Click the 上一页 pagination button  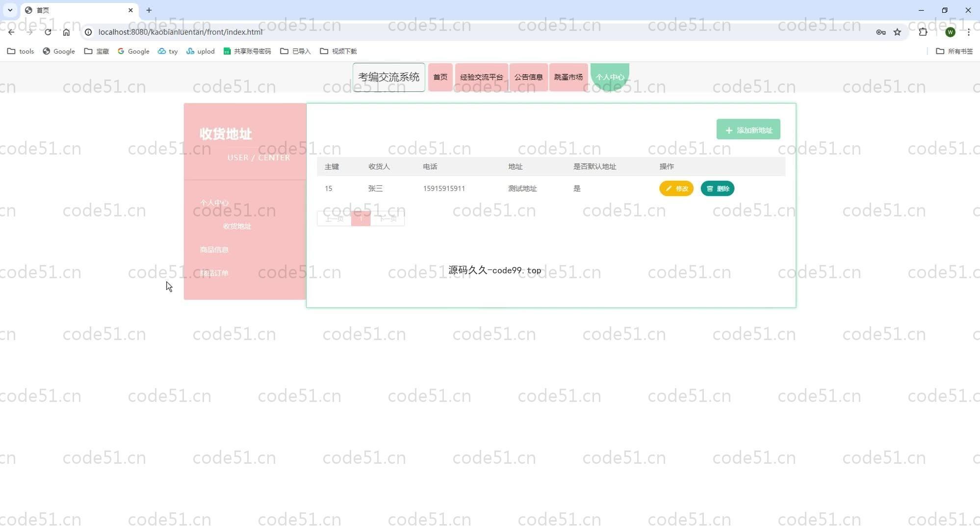tap(334, 218)
